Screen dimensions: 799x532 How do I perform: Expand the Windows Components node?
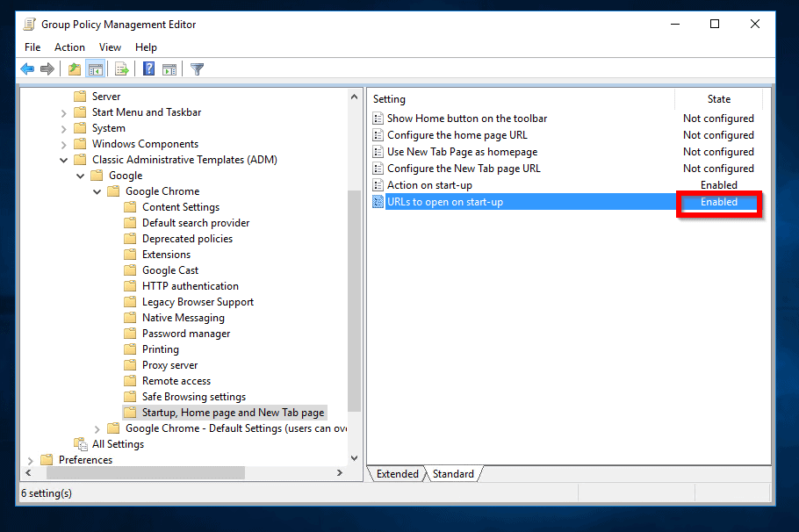click(x=64, y=144)
